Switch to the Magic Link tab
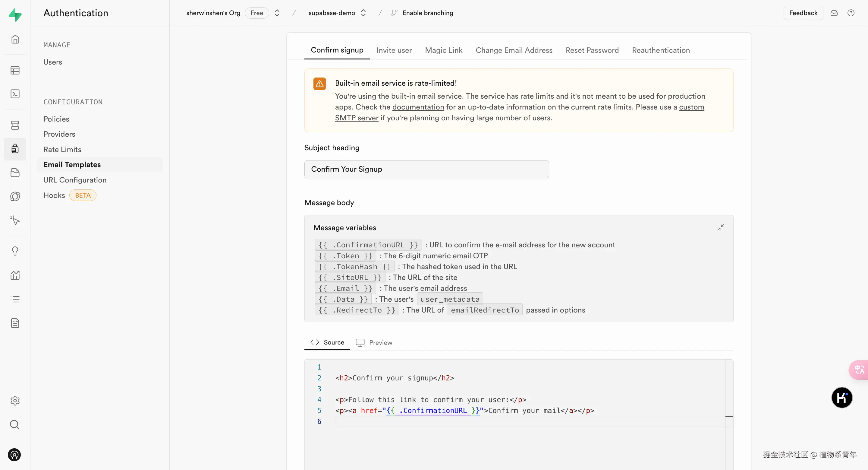Image resolution: width=868 pixels, height=470 pixels. coord(443,50)
